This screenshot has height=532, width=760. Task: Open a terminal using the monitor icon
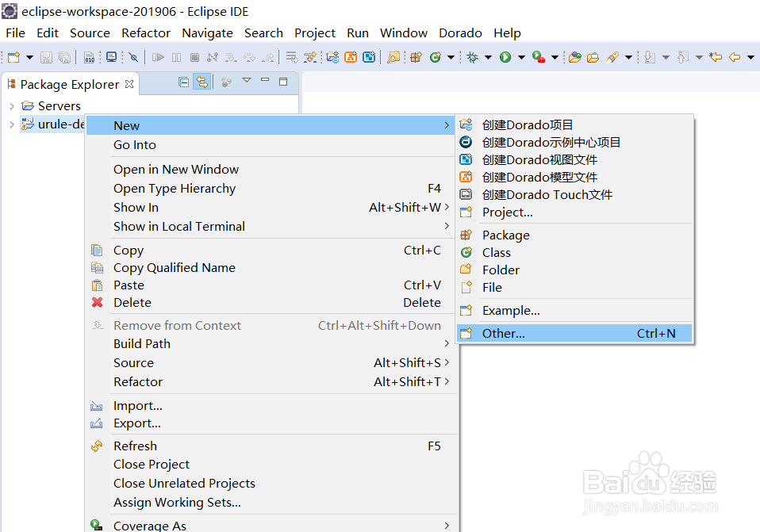coord(112,57)
